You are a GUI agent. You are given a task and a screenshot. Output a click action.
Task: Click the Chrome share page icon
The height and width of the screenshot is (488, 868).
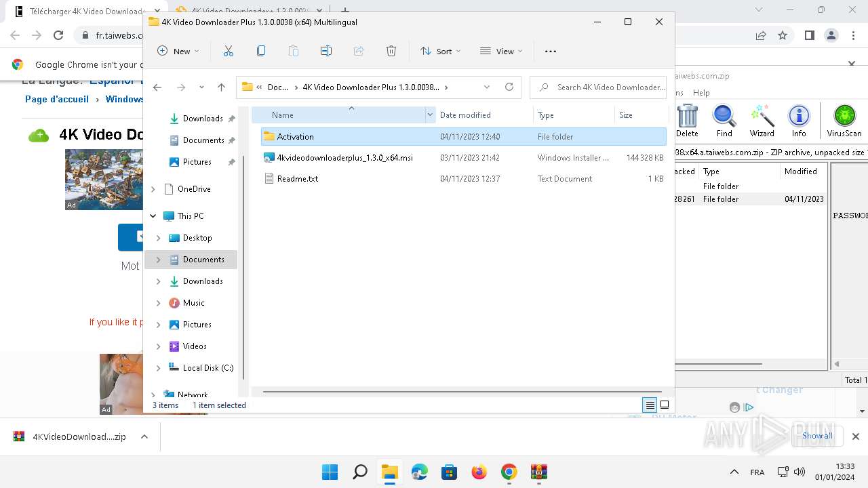click(761, 35)
